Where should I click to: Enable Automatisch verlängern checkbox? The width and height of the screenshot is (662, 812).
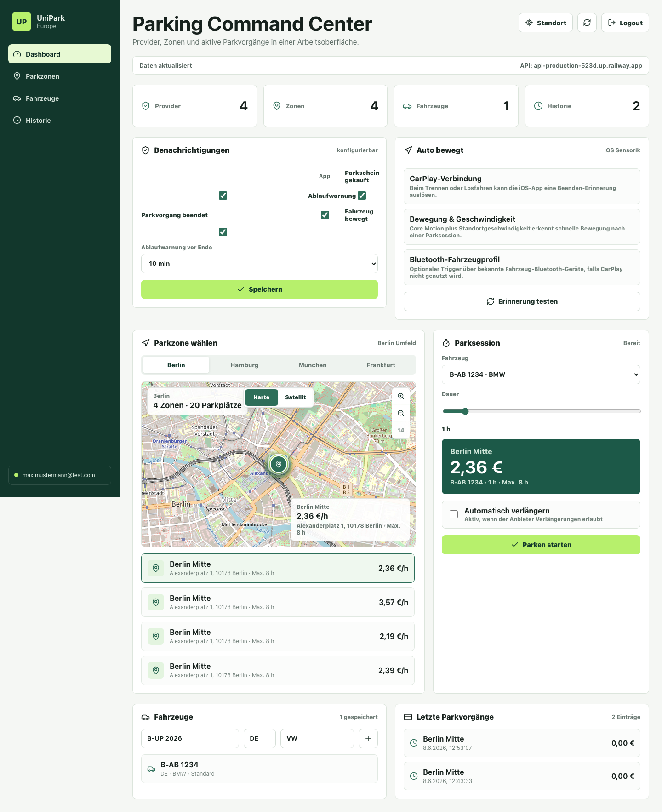(x=454, y=514)
